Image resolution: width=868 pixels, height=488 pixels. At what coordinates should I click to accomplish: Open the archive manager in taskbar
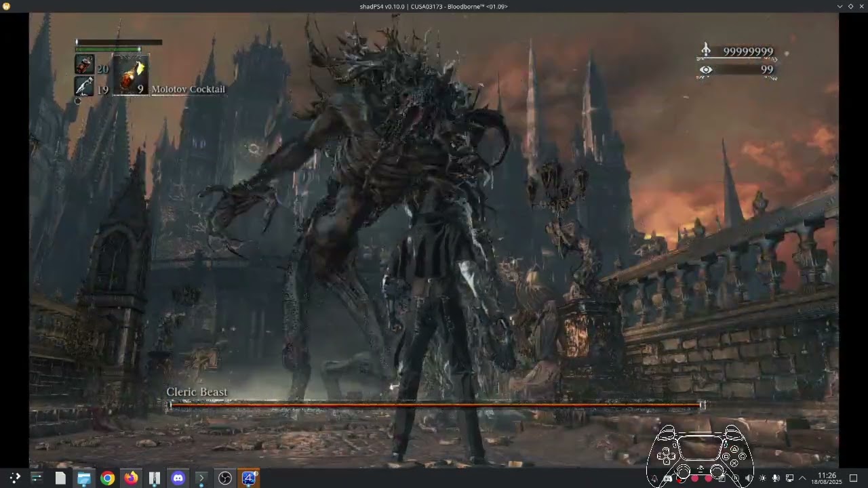154,478
